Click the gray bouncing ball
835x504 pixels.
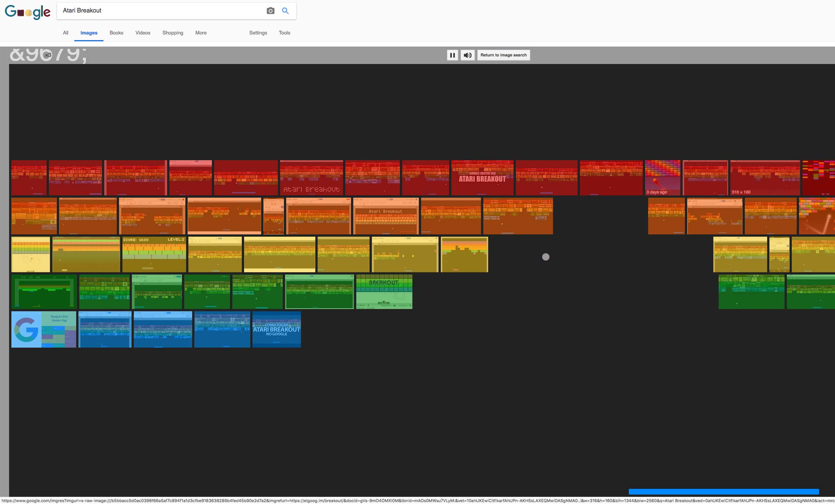546,257
